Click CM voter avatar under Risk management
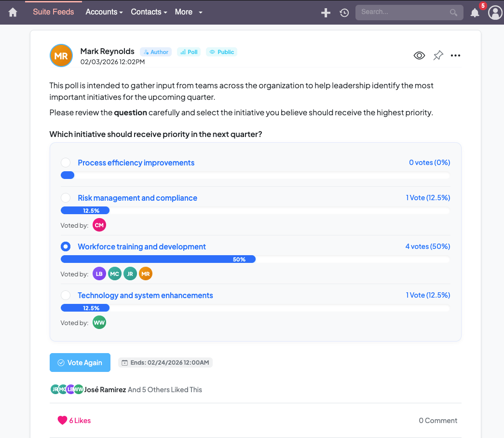The height and width of the screenshot is (438, 504). (x=99, y=225)
